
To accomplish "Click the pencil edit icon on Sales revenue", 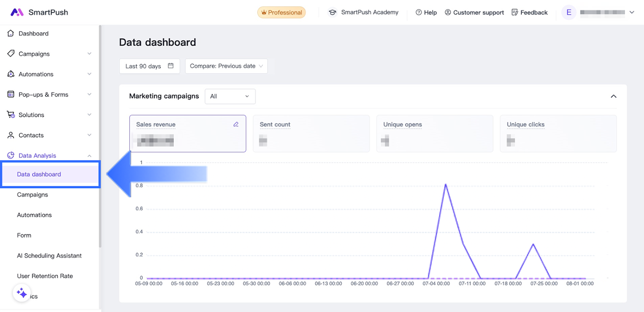I will tap(236, 125).
